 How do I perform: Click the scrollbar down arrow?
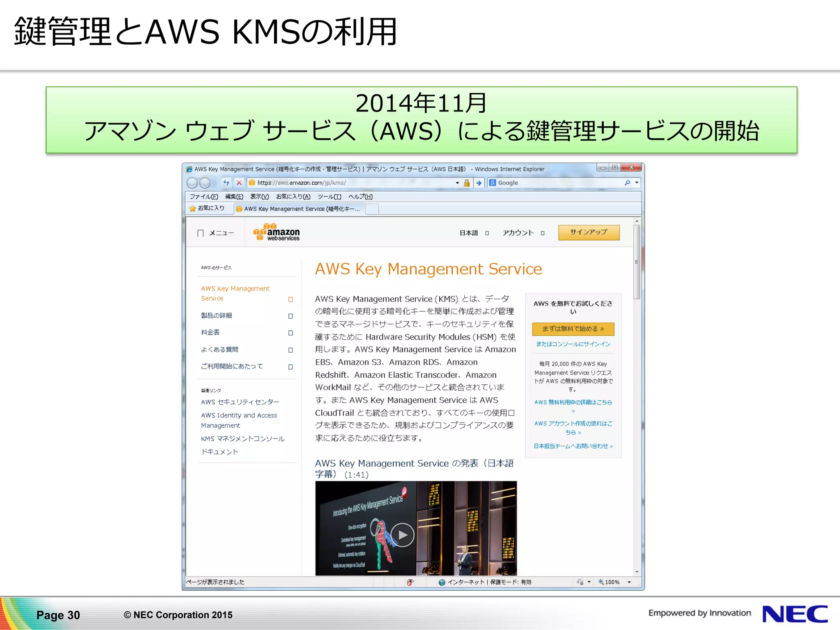tap(637, 572)
